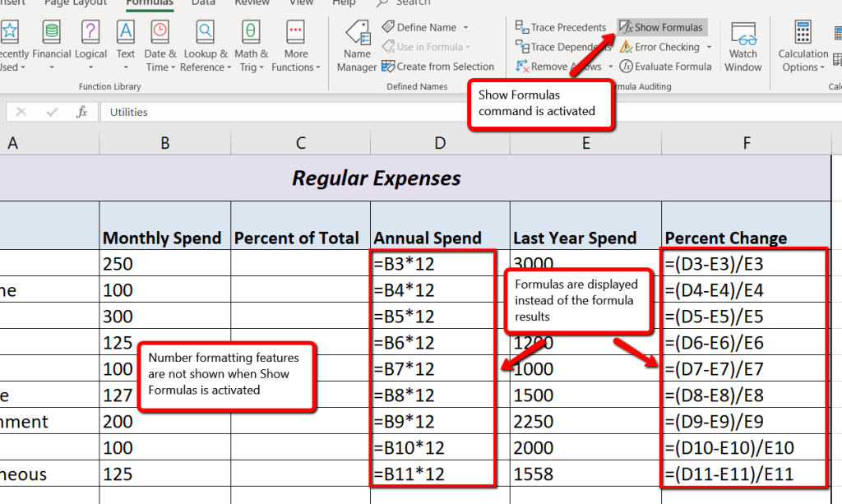
Task: Open Evaluate Formula dialog
Action: click(665, 67)
